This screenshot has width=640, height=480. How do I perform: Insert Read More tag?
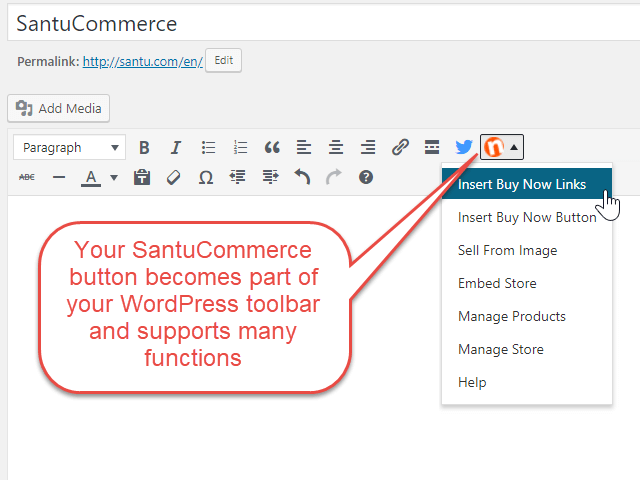click(432, 147)
